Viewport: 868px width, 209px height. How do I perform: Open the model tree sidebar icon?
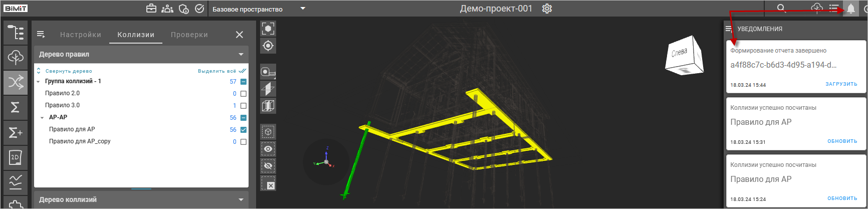coord(16,33)
